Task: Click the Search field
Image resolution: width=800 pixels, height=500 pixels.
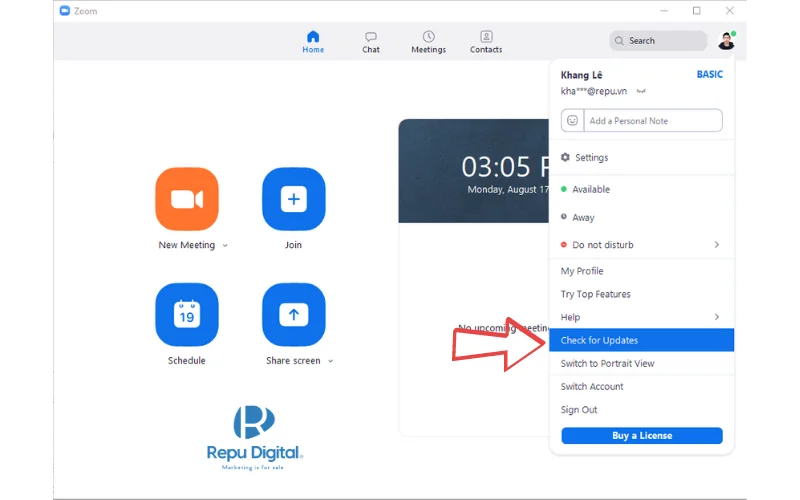Action: click(658, 41)
